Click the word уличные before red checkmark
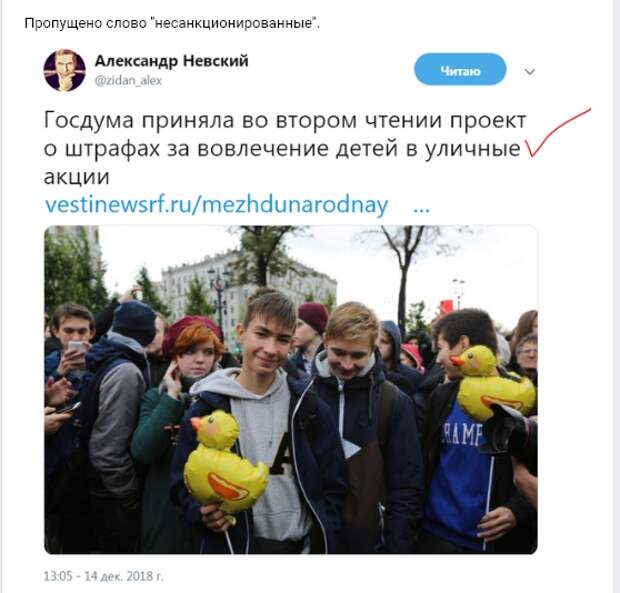 473,149
